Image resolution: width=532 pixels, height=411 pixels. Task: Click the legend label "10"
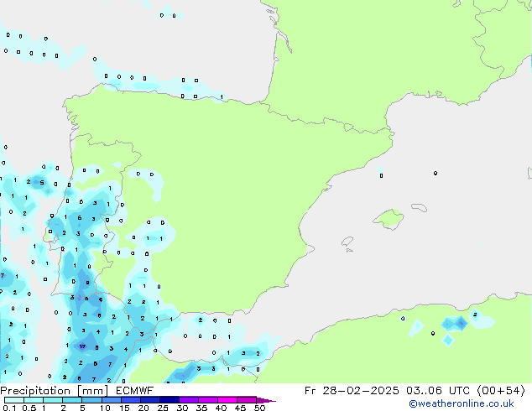click(105, 408)
